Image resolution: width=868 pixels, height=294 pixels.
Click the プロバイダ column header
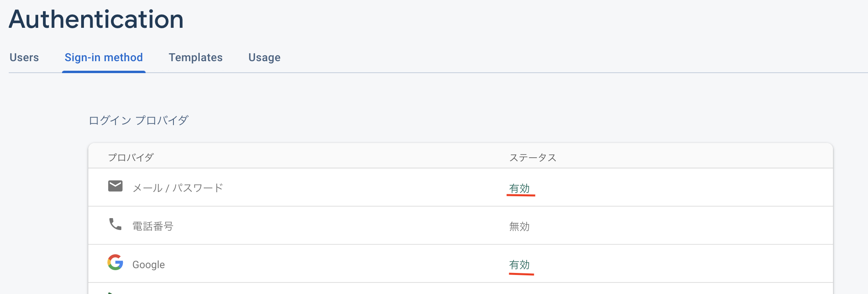[130, 157]
